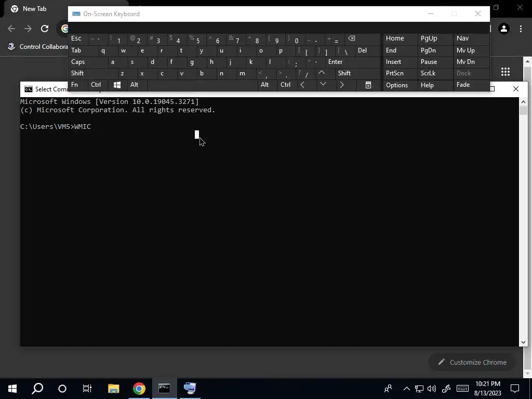The width and height of the screenshot is (532, 399).
Task: Open touch keyboard icon in system tray
Action: click(x=462, y=389)
